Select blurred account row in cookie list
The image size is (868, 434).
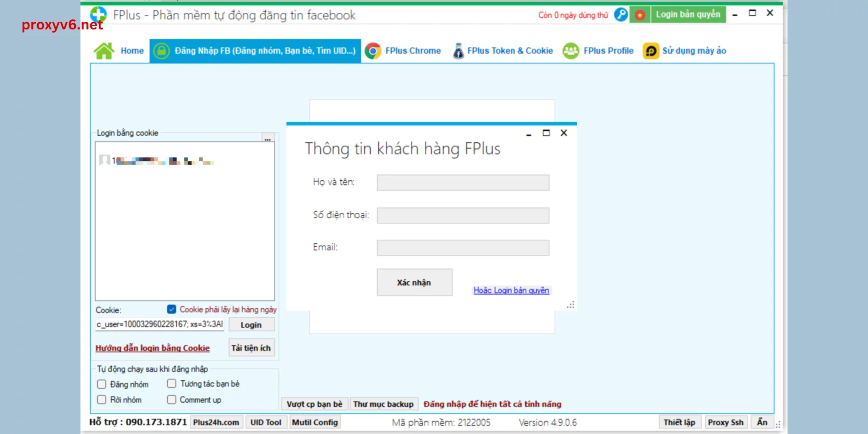[x=157, y=160]
